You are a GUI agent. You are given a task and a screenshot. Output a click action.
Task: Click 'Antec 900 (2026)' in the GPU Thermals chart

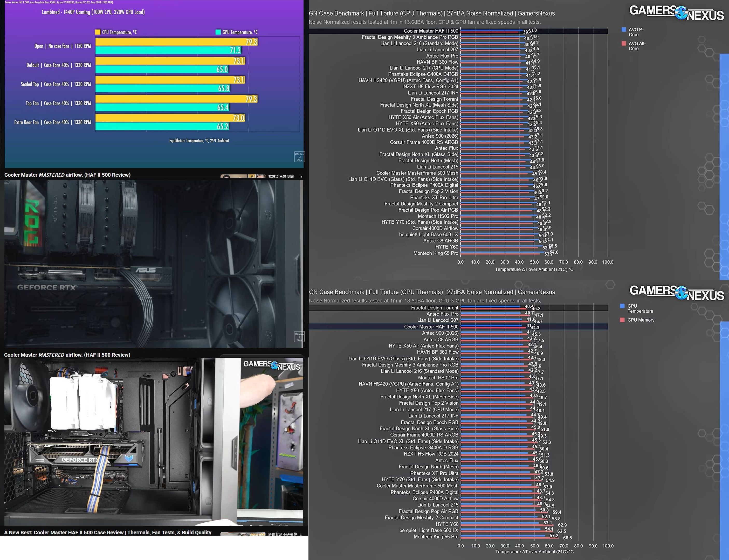(x=440, y=333)
